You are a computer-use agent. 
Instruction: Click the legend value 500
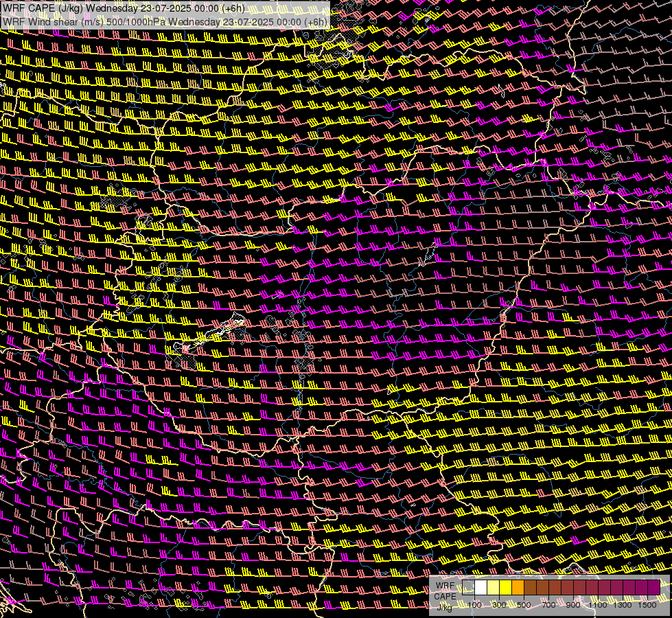[524, 605]
